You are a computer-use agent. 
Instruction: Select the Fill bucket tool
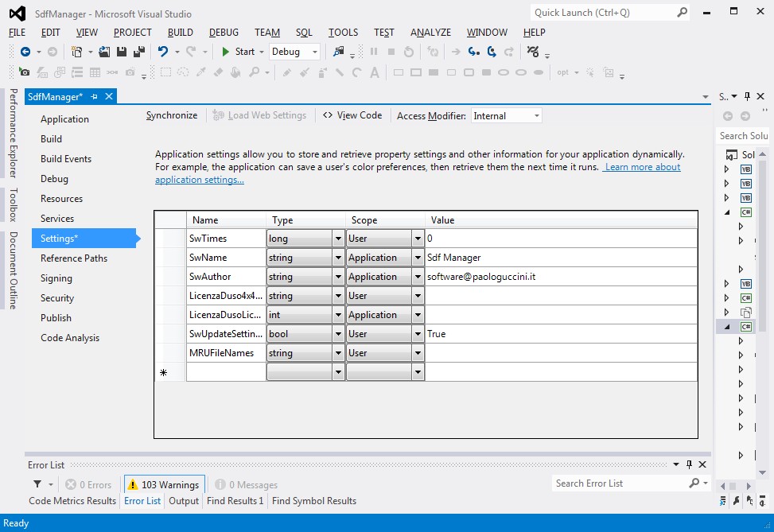[x=236, y=72]
